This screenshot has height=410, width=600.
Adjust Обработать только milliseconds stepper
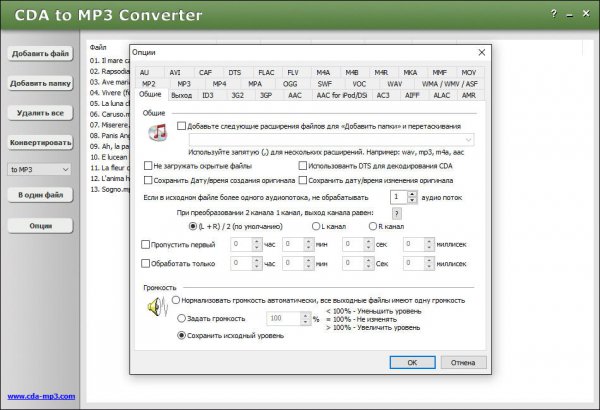tap(429, 263)
